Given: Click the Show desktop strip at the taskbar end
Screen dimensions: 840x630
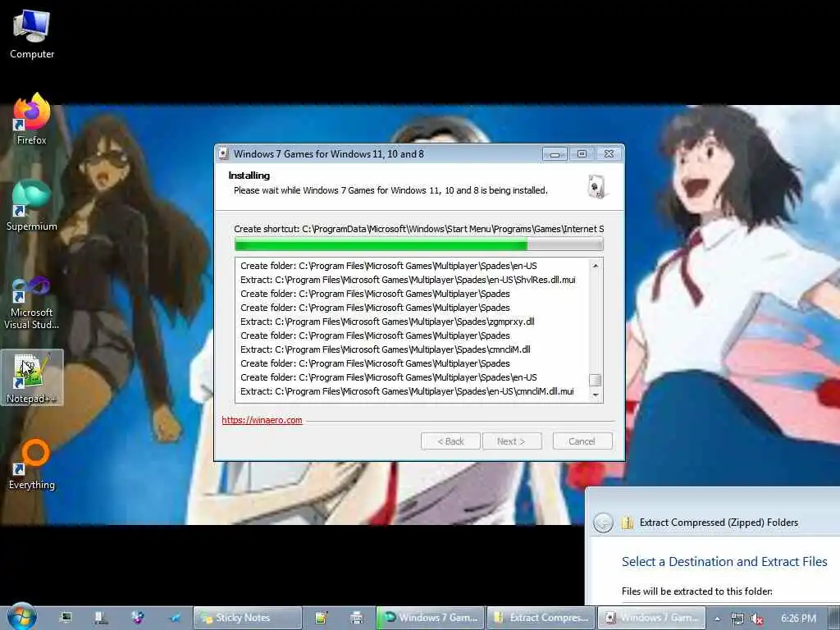Looking at the screenshot, I should (834, 619).
